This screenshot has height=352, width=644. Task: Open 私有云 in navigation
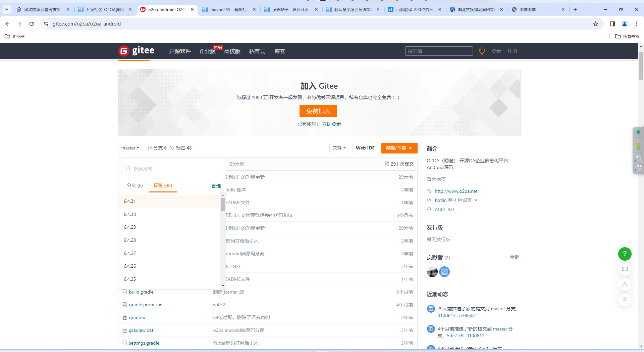[x=257, y=51]
